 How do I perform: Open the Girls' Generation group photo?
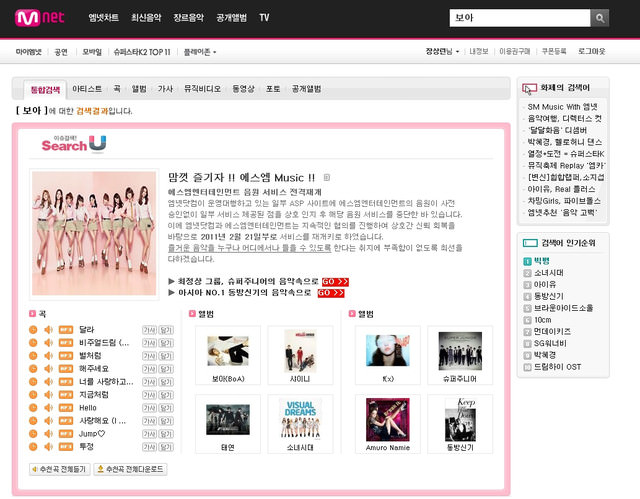tap(94, 233)
